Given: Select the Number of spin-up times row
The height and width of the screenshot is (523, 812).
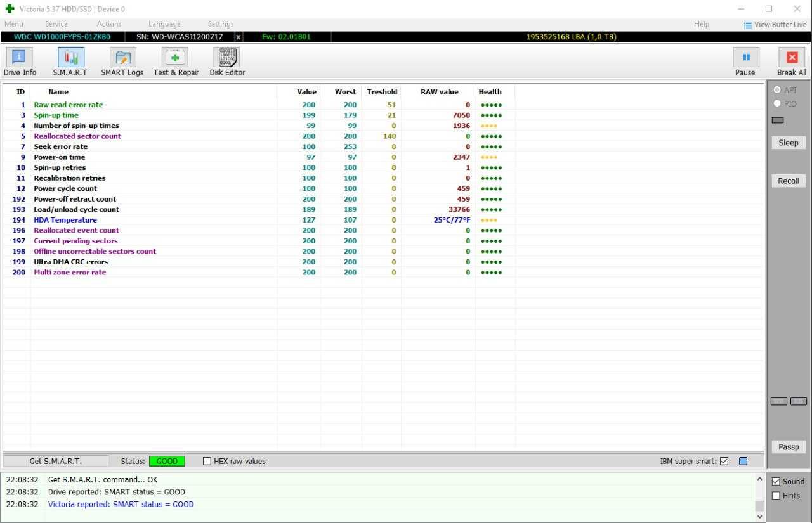Looking at the screenshot, I should point(260,126).
